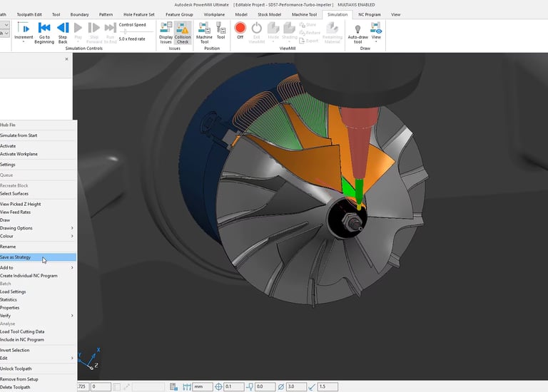Switch to Toolpath Edit tab
This screenshot has width=548, height=392.
[29, 15]
